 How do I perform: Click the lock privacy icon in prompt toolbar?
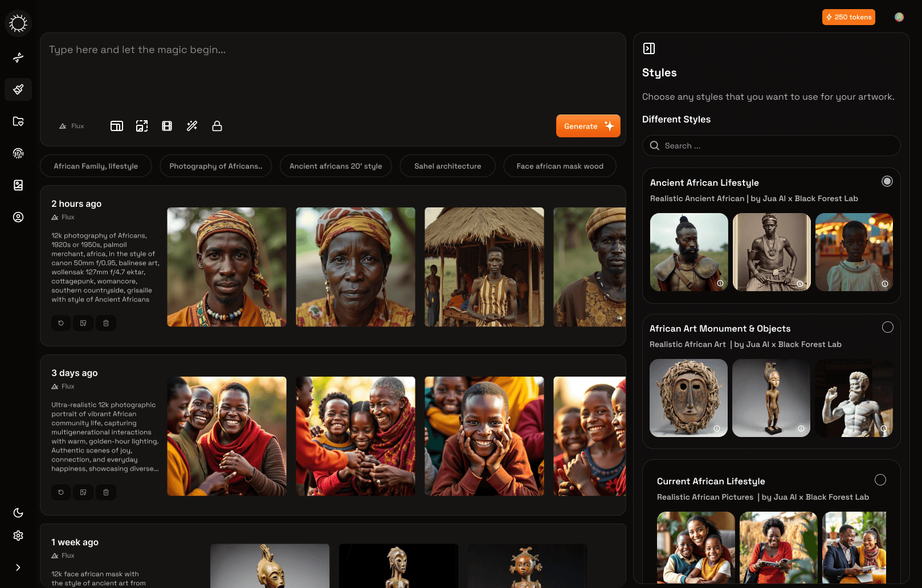tap(217, 126)
